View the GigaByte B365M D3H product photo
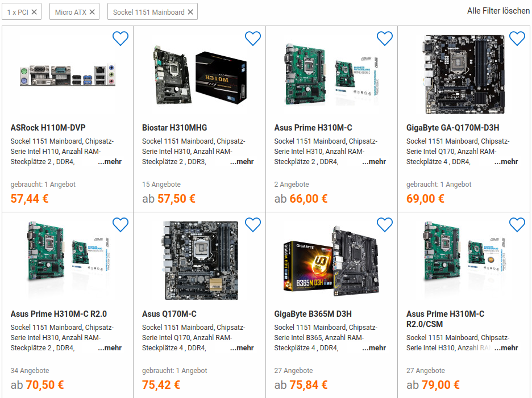The width and height of the screenshot is (532, 398). (x=331, y=261)
